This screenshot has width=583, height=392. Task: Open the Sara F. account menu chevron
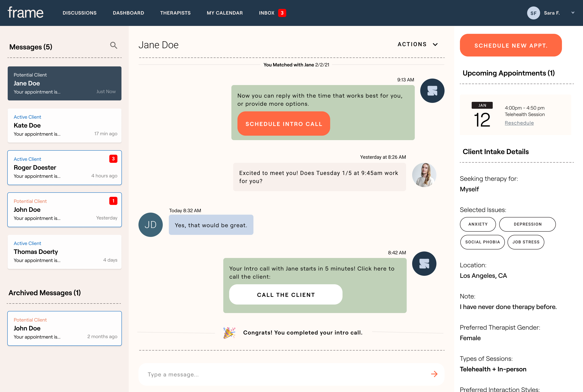573,13
